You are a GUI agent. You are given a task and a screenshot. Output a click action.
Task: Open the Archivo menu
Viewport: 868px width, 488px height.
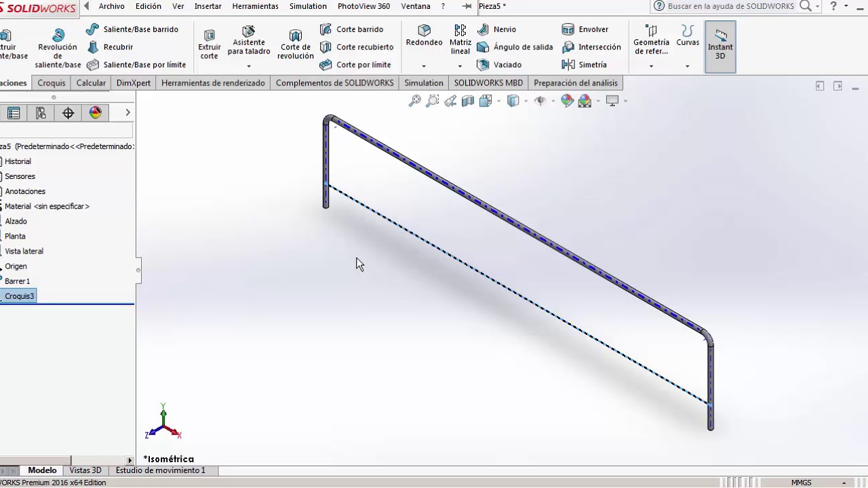tap(112, 6)
